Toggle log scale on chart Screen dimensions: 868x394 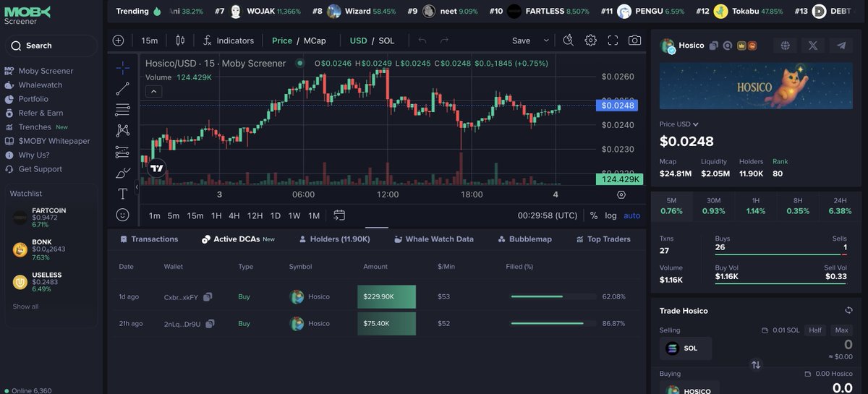(x=611, y=215)
